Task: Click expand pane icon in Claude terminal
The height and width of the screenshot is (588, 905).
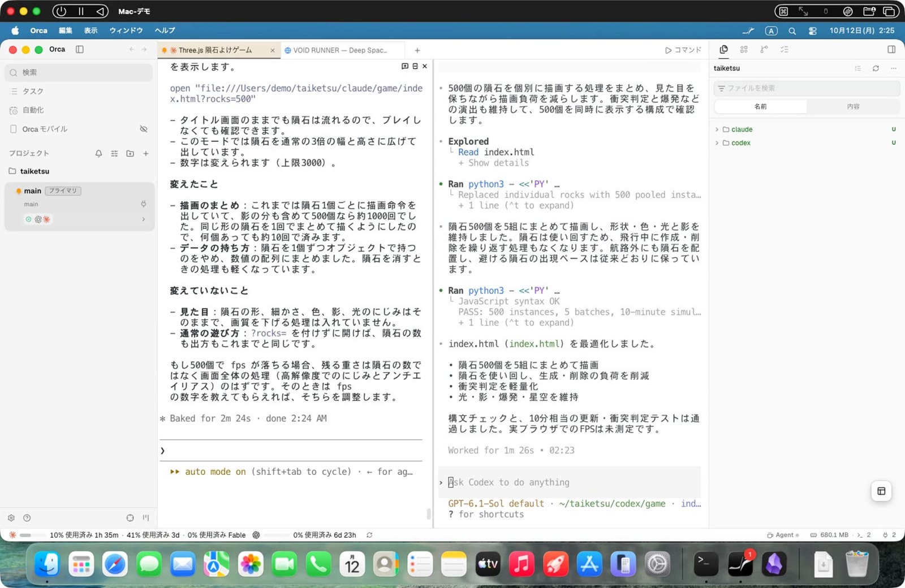Action: click(405, 66)
